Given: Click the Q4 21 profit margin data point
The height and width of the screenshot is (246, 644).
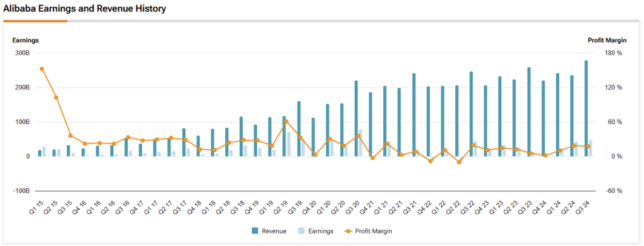Looking at the screenshot, I should tap(372, 158).
